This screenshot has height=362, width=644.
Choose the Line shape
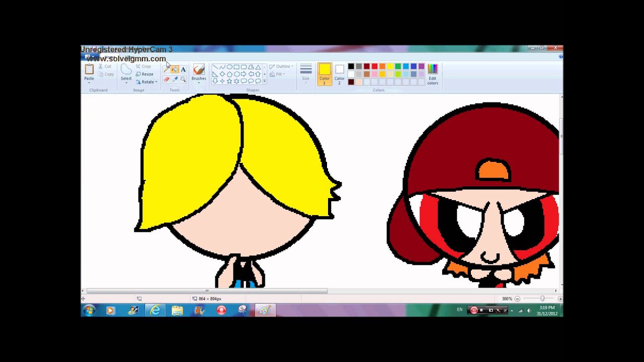point(215,67)
